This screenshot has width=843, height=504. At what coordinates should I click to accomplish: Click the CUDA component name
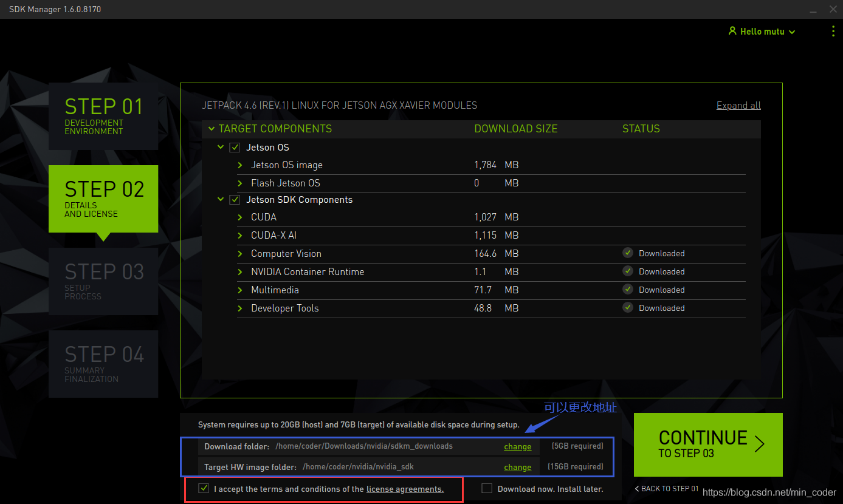point(264,217)
